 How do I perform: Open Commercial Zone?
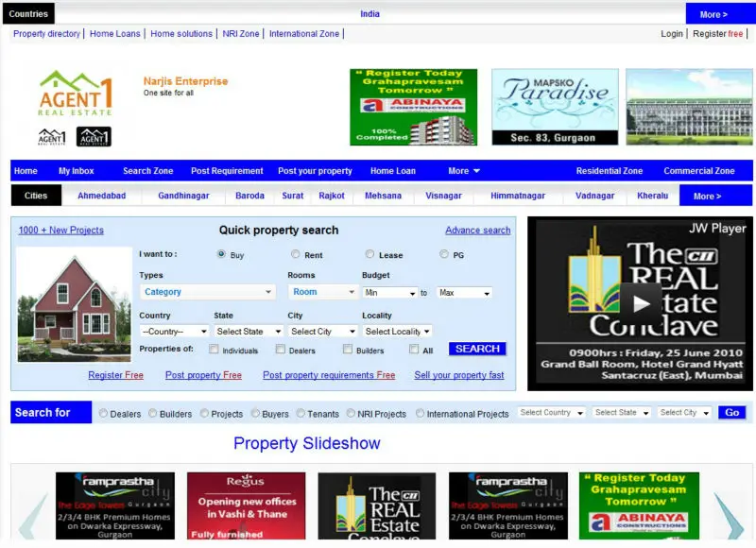[x=699, y=171]
